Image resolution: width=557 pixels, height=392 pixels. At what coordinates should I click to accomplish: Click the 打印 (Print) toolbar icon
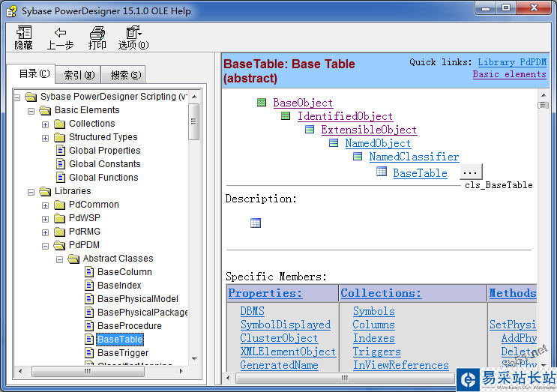click(97, 37)
